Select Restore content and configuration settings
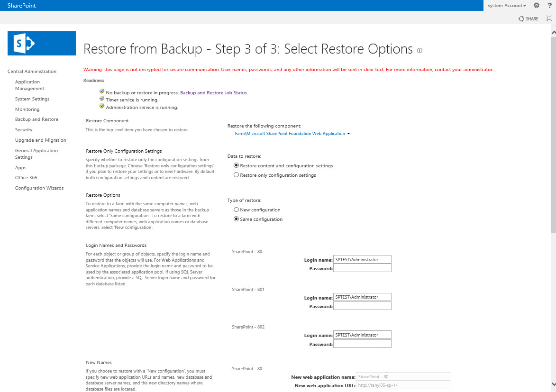 [236, 165]
